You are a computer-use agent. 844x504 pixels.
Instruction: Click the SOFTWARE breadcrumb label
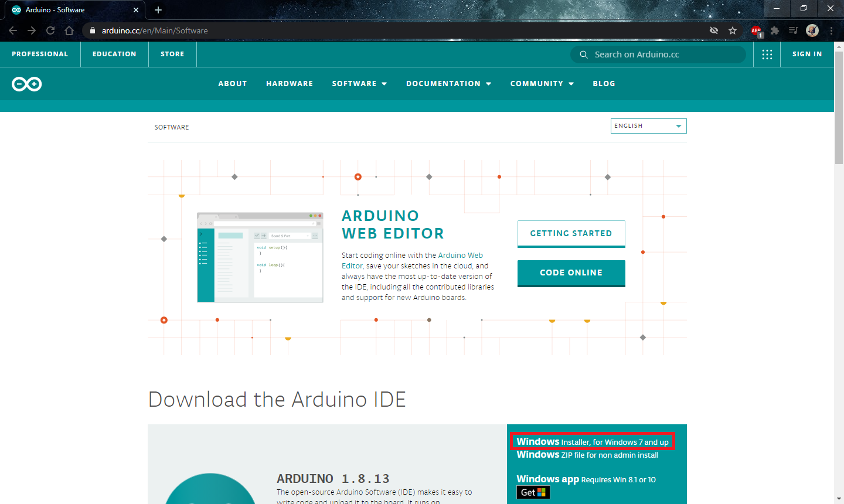click(172, 127)
